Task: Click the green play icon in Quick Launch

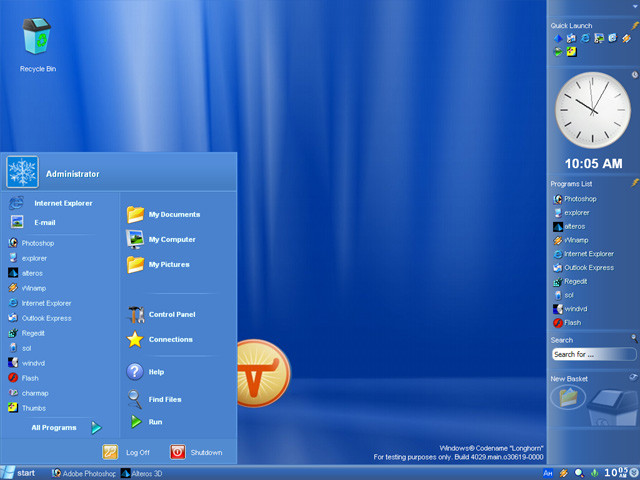Action: (x=558, y=52)
